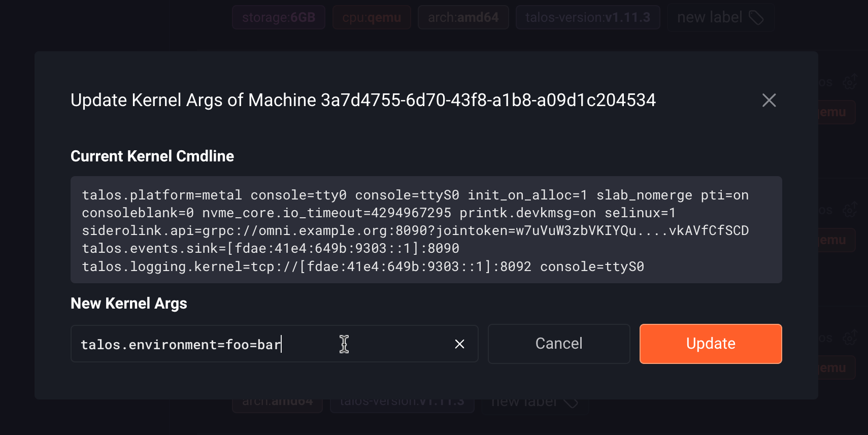Click the text talos.platform=metal
This screenshot has height=435, width=868.
tap(162, 195)
